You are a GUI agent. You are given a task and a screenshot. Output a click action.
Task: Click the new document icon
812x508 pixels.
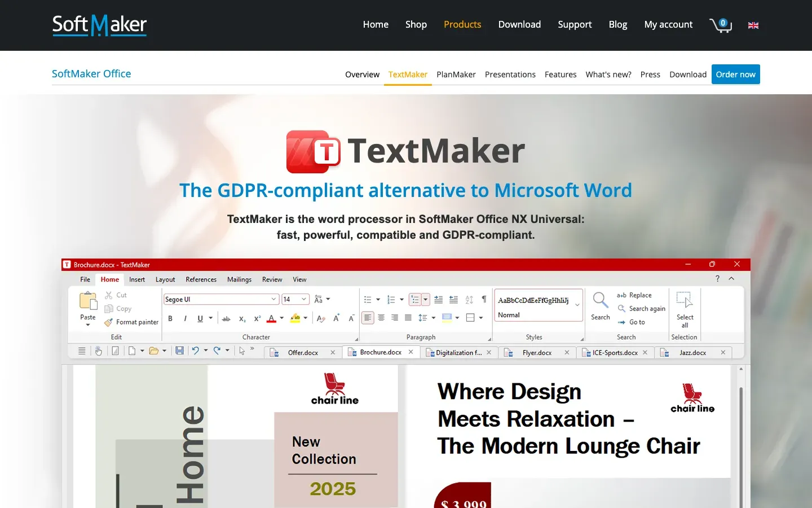coord(132,351)
